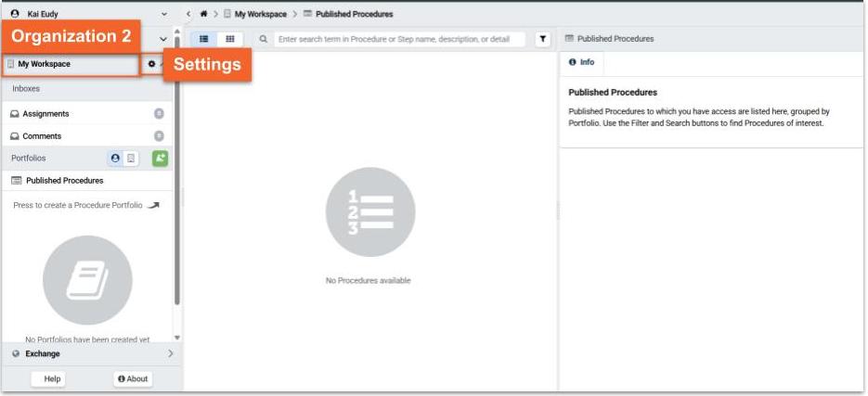Select the Info tab
Image resolution: width=868 pixels, height=396 pixels.
pos(581,63)
